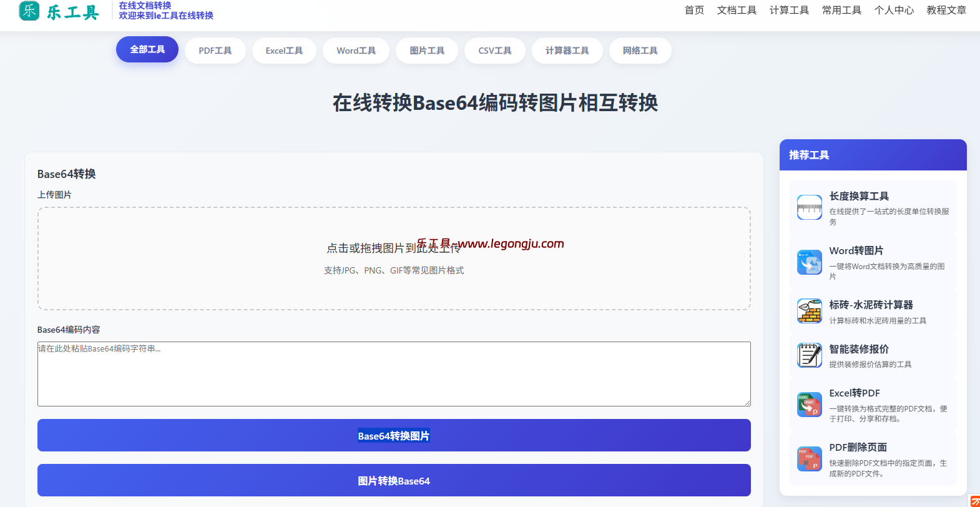Open 教程文章 in the top navigation
Viewport: 980px width, 507px height.
pyautogui.click(x=946, y=10)
